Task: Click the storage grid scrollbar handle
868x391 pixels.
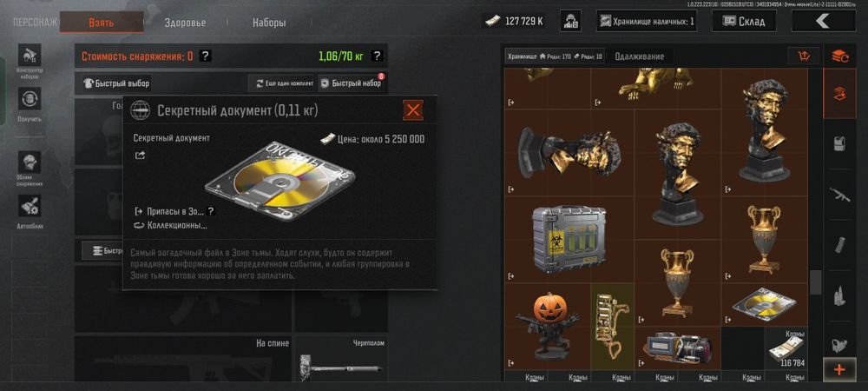Action: click(815, 282)
